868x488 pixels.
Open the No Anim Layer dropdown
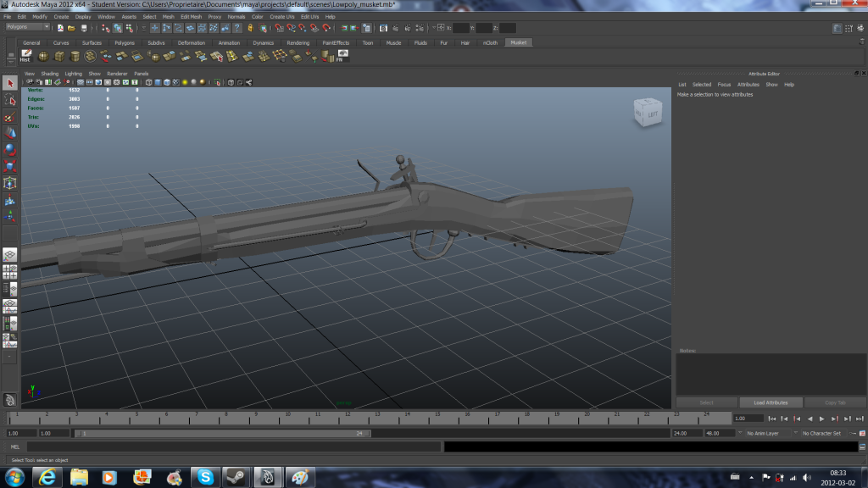[x=766, y=433]
